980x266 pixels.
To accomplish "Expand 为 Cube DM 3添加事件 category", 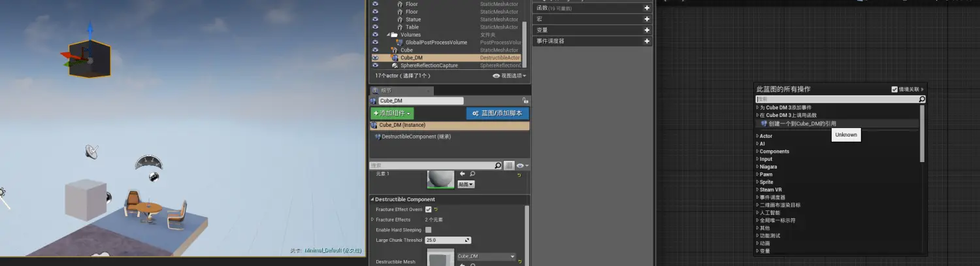I will point(758,107).
